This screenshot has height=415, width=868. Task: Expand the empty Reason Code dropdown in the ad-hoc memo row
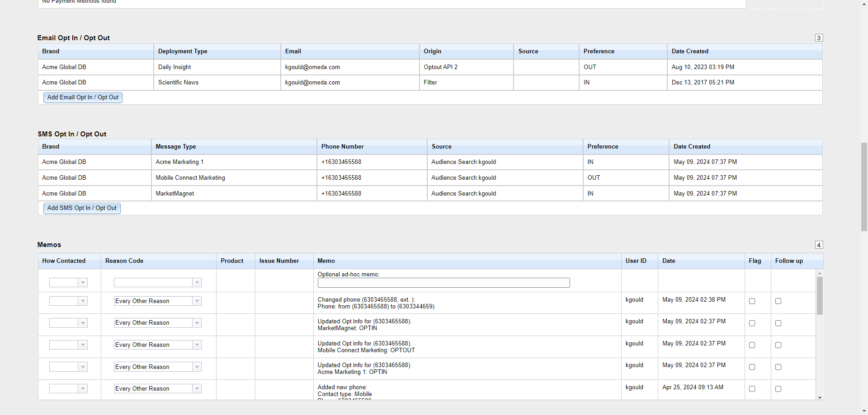(x=197, y=283)
